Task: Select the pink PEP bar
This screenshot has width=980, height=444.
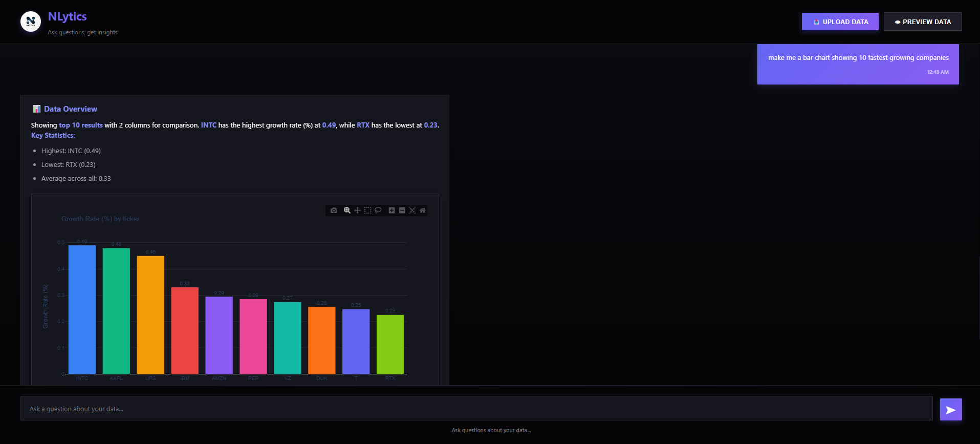Action: [x=253, y=336]
